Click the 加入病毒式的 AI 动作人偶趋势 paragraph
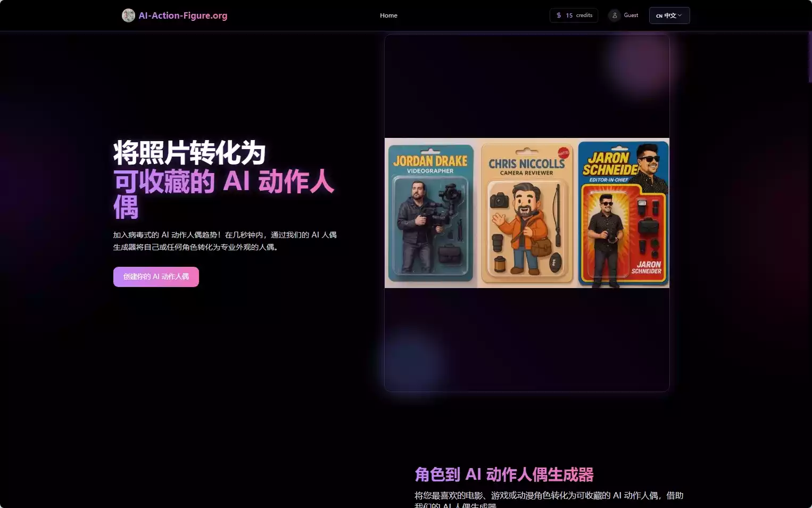 tap(225, 241)
